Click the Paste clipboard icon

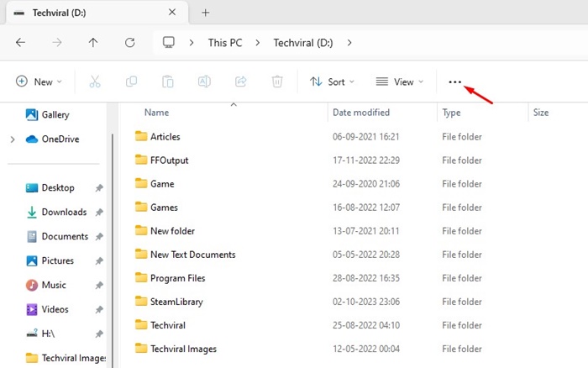click(x=168, y=81)
